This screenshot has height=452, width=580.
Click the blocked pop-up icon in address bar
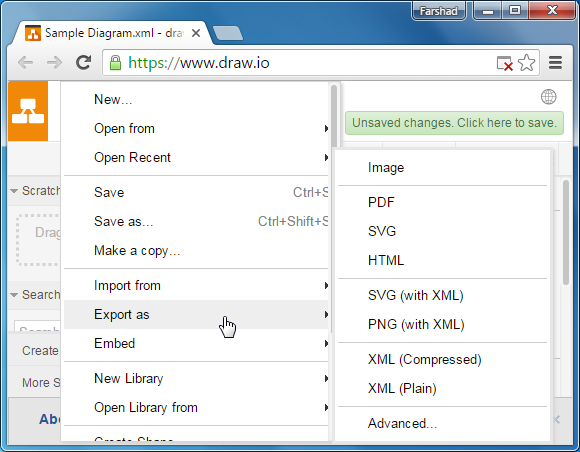click(x=505, y=64)
